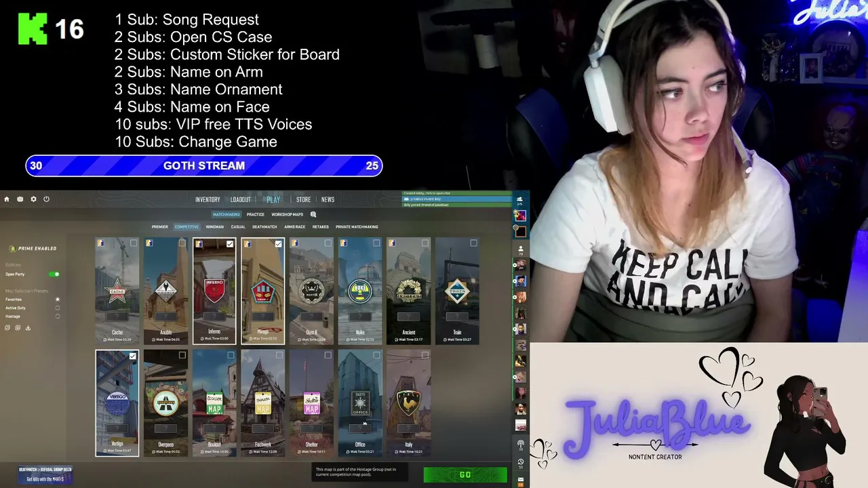Check the Nuke map checkbox

point(376,243)
